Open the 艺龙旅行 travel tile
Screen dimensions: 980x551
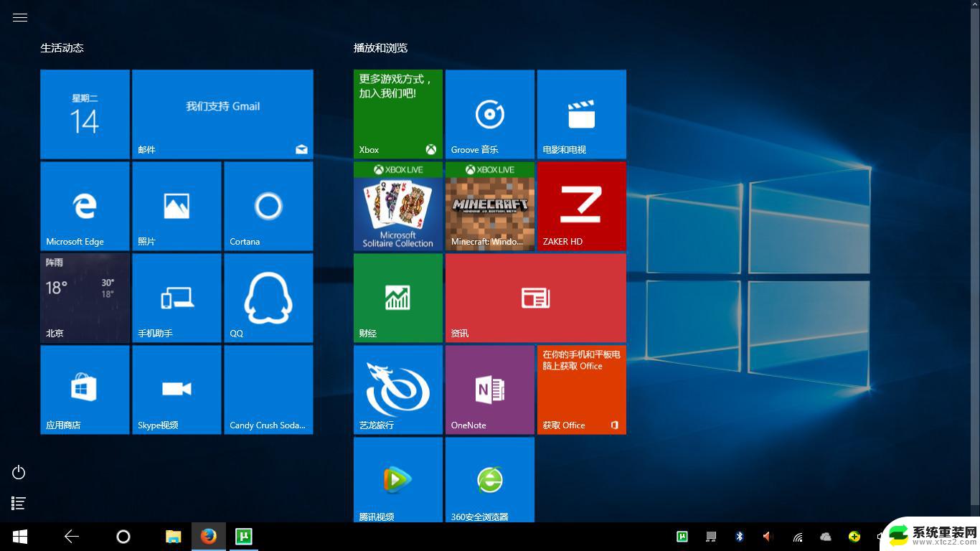[398, 390]
